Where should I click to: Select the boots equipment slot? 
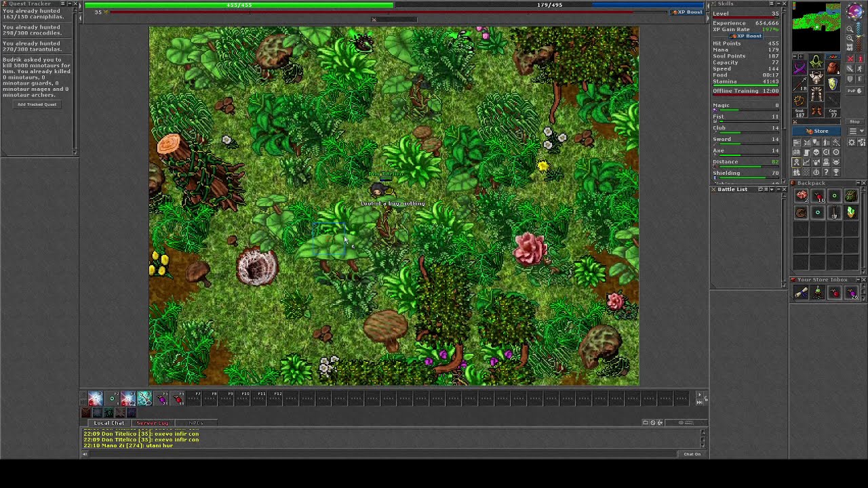click(816, 110)
